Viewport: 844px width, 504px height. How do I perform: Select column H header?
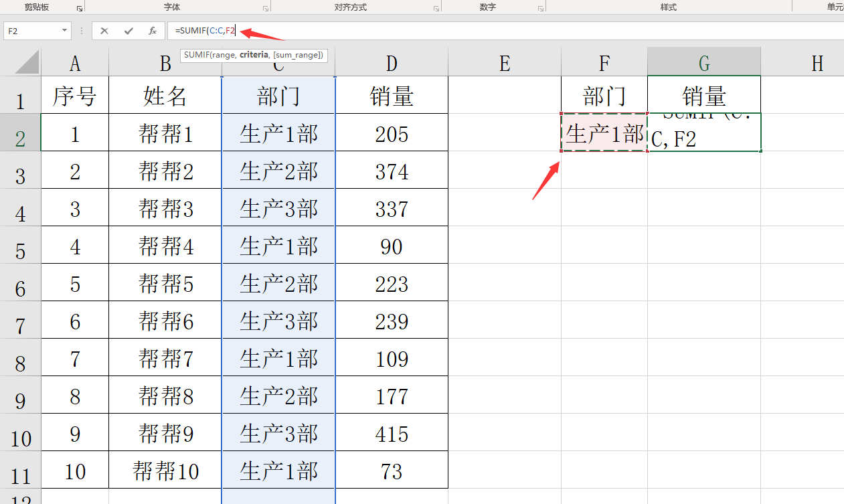click(803, 63)
